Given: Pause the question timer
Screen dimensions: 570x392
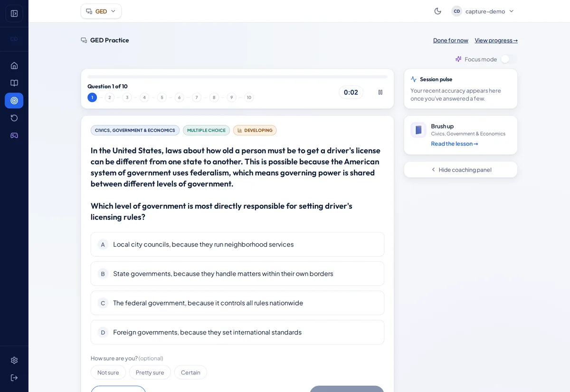Looking at the screenshot, I should pos(380,92).
